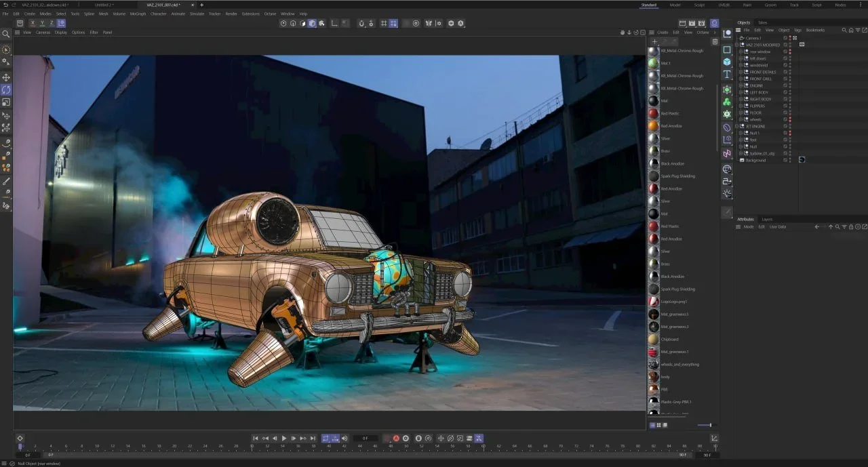
Task: Open the Bookmarks menu in Objects panel
Action: (816, 30)
